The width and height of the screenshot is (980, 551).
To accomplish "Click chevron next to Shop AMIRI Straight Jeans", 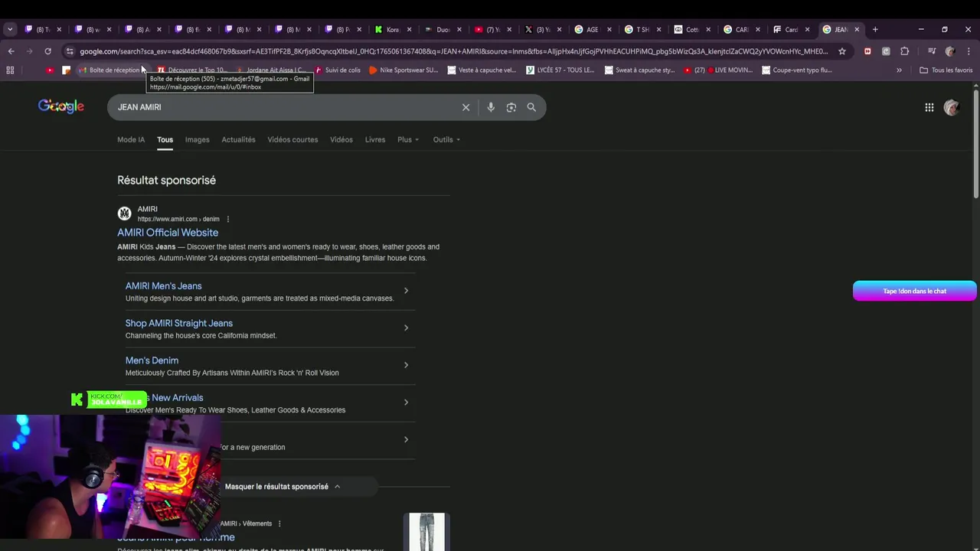I will [x=406, y=328].
